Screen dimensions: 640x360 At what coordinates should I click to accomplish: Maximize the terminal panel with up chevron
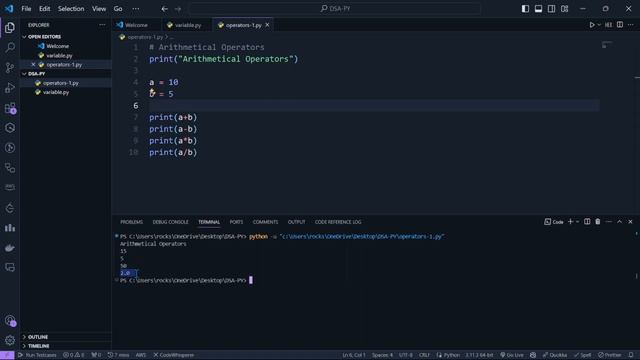[619, 222]
